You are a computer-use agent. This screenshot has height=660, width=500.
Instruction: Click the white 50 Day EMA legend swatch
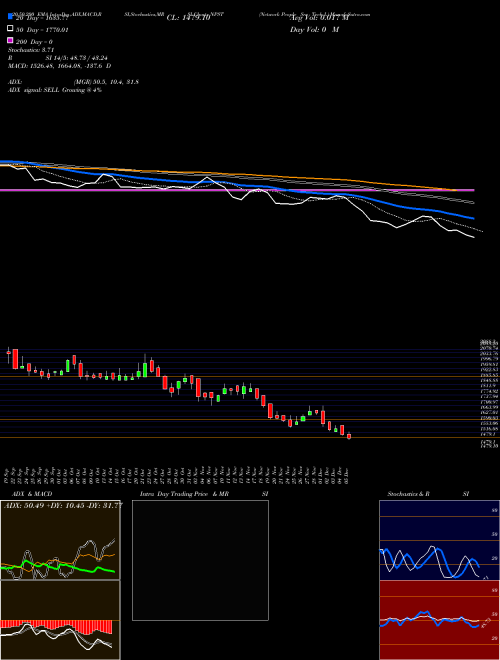[11, 29]
